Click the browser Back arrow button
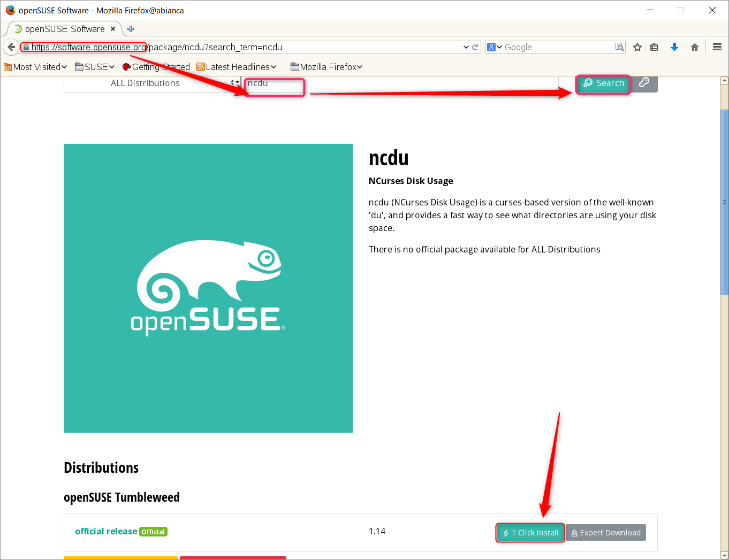The image size is (729, 560). (11, 47)
